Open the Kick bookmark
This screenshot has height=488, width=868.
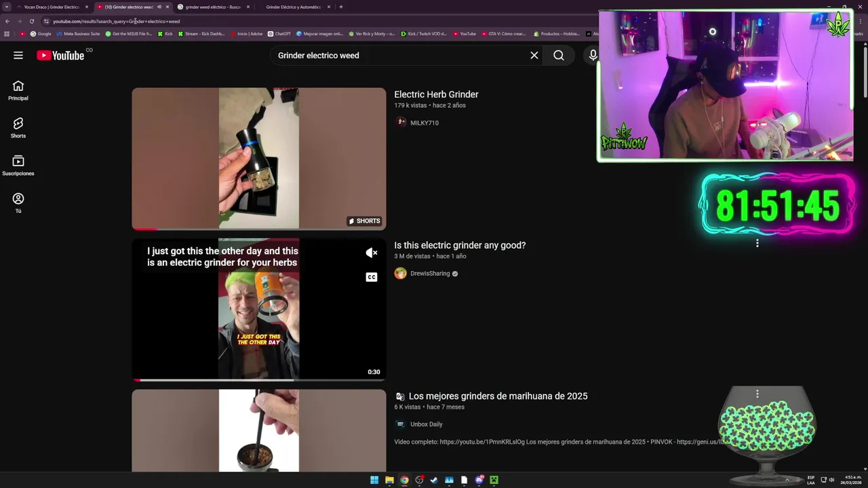pos(165,34)
